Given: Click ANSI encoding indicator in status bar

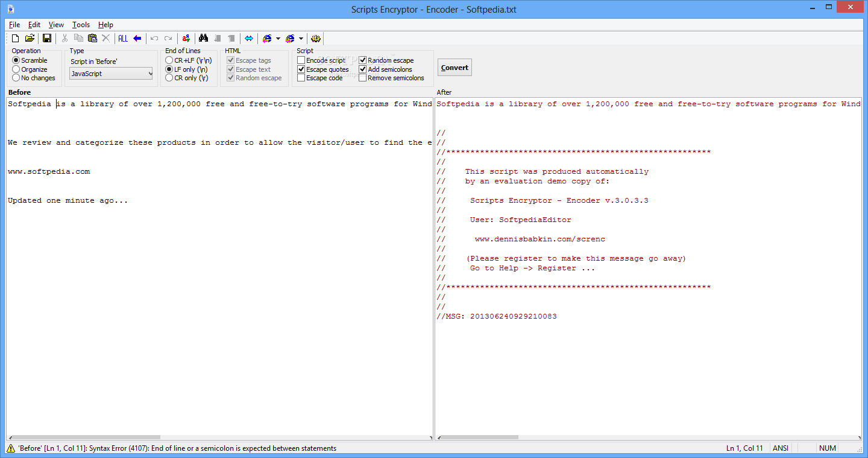Looking at the screenshot, I should point(781,448).
